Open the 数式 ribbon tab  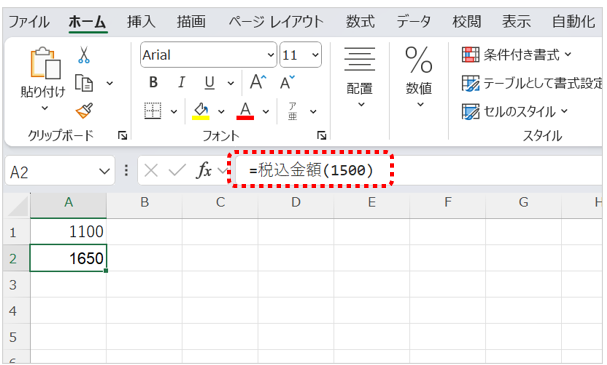pos(360,21)
